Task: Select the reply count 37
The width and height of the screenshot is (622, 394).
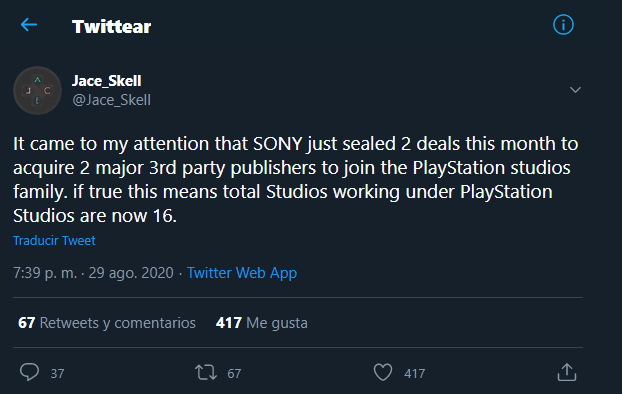Action: click(58, 373)
